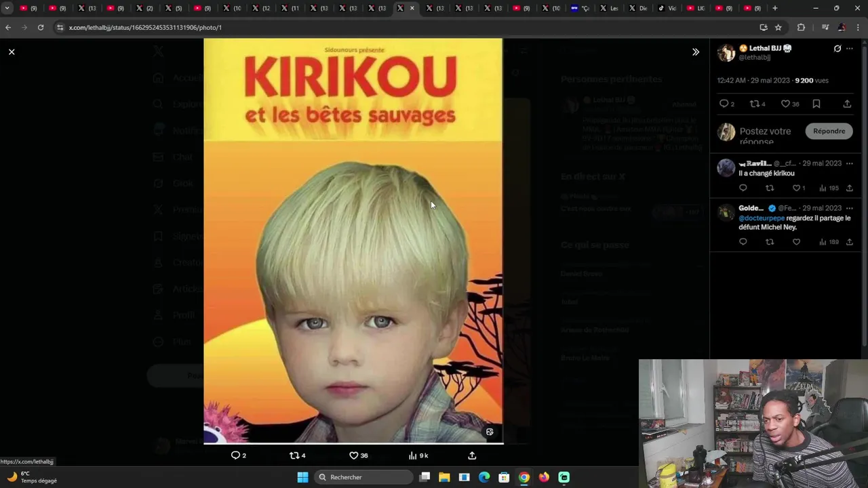Screen dimensions: 868x488
Task: Open Firefox from taskbar
Action: click(544, 477)
